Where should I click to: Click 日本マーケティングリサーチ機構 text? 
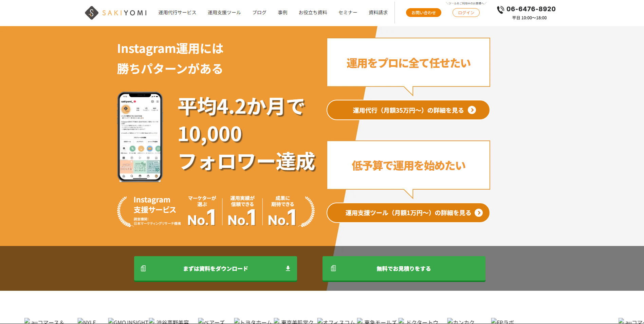point(157,224)
